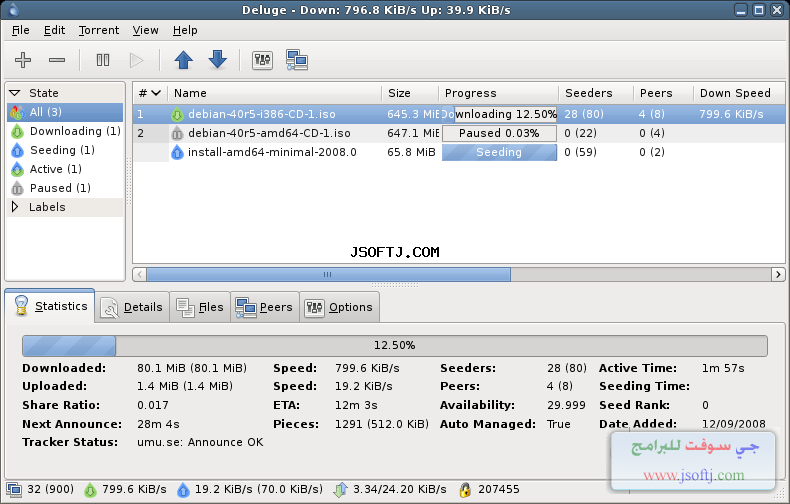The height and width of the screenshot is (504, 790).
Task: Open the File menu
Action: point(20,30)
